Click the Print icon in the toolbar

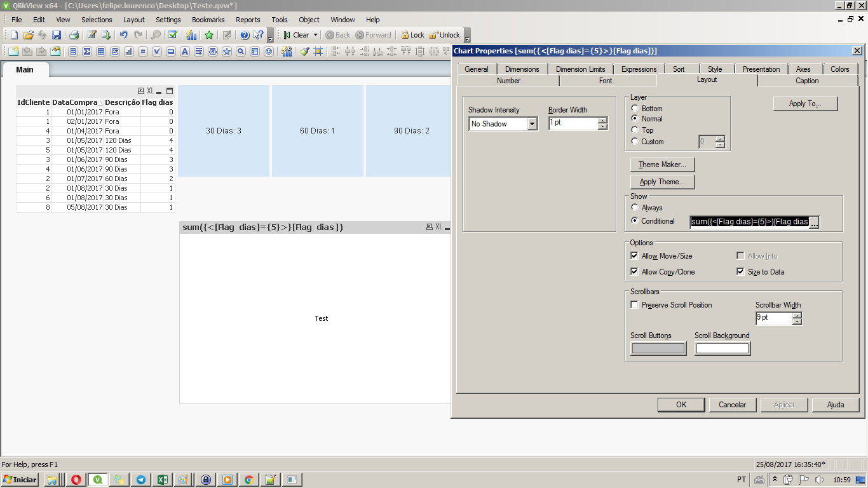coord(74,35)
